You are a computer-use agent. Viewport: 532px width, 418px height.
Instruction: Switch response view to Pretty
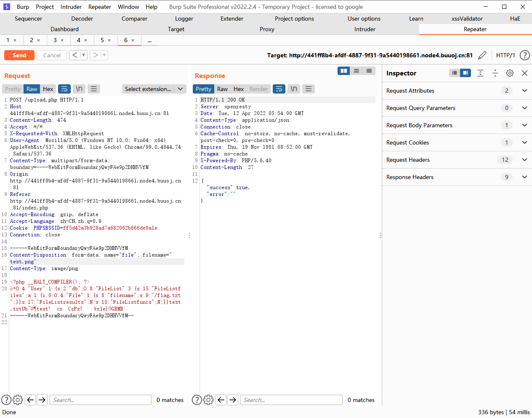[204, 89]
